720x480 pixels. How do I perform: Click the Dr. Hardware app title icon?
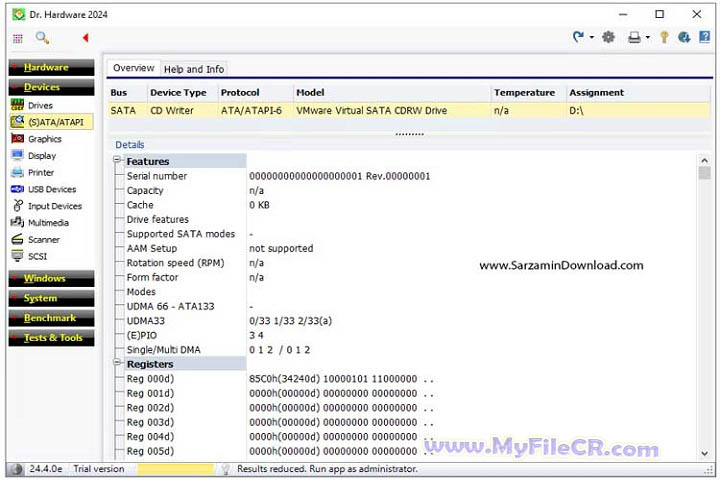(x=19, y=15)
